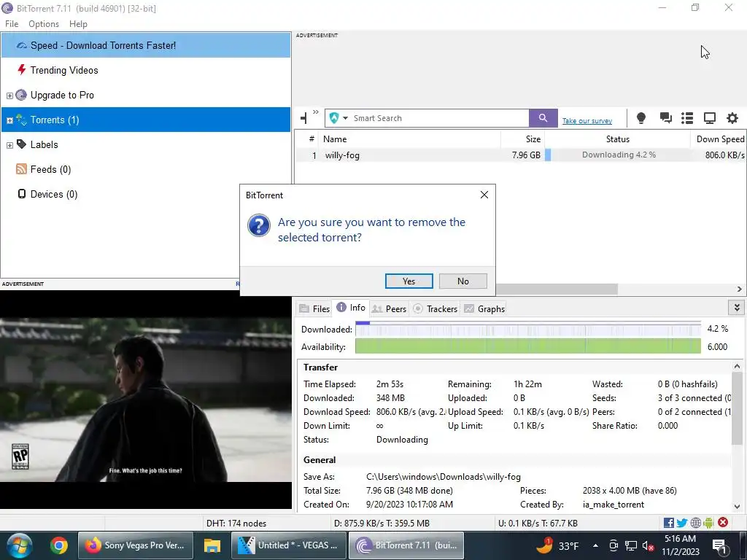747x560 pixels.
Task: Click the RSS Feeds icon
Action: pyautogui.click(x=21, y=169)
